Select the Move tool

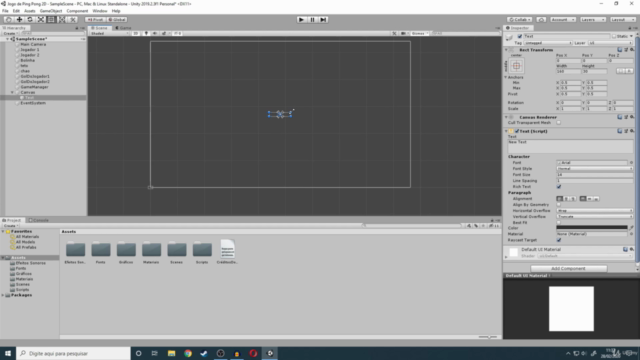point(19,20)
